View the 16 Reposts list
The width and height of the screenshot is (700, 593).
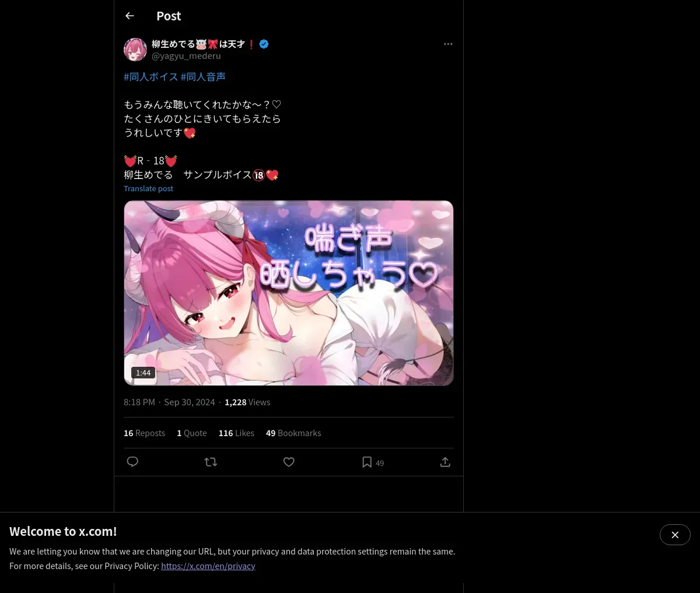point(144,433)
